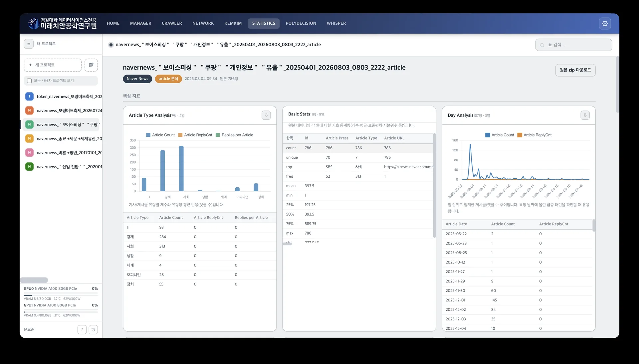Viewport: 639px width, 364px height.
Task: Click the orange N icon of 보령머드축제_20260724
Action: pyautogui.click(x=29, y=110)
